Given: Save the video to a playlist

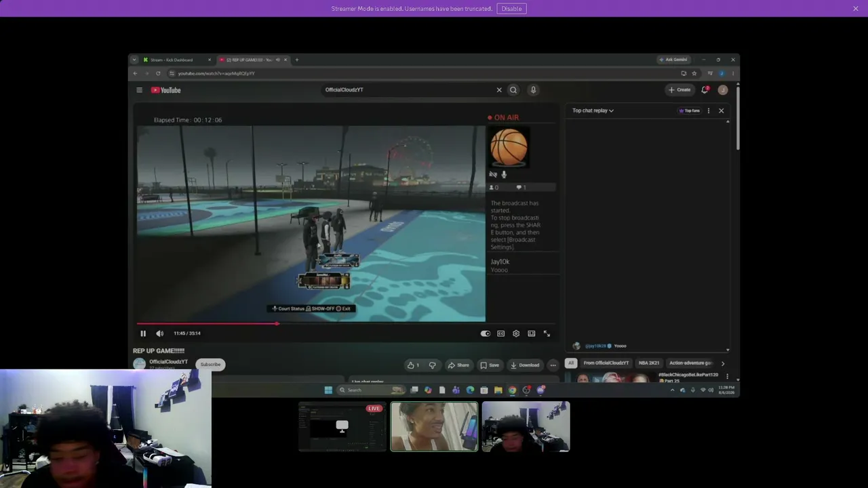Looking at the screenshot, I should [490, 365].
